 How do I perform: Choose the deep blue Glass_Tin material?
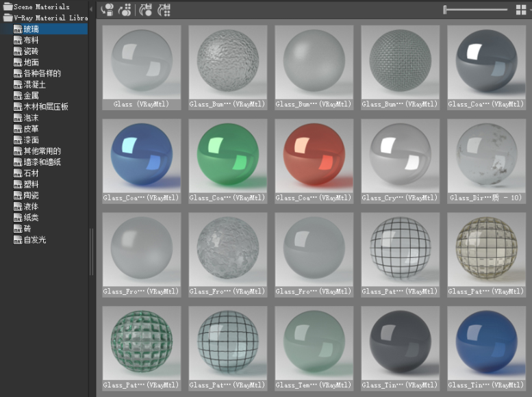486,348
